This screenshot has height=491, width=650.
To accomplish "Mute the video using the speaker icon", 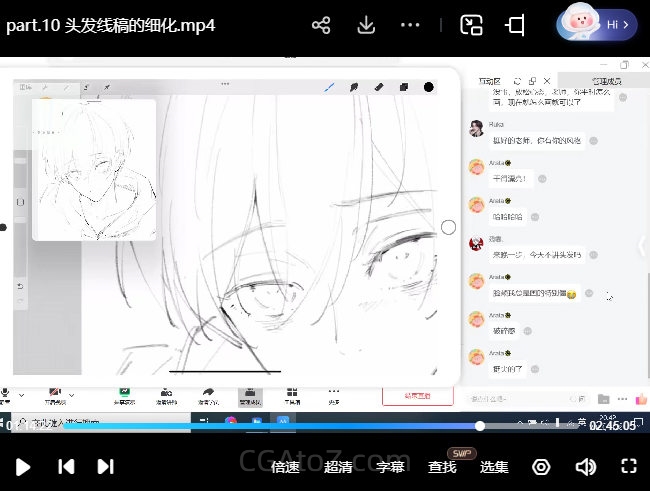I will (585, 467).
